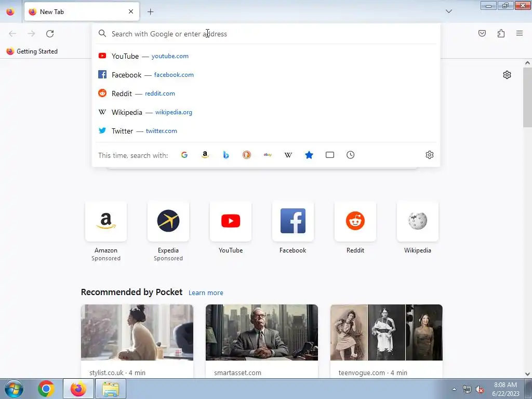Open the stylist.co.uk Pocket story
532x399 pixels.
pyautogui.click(x=137, y=341)
